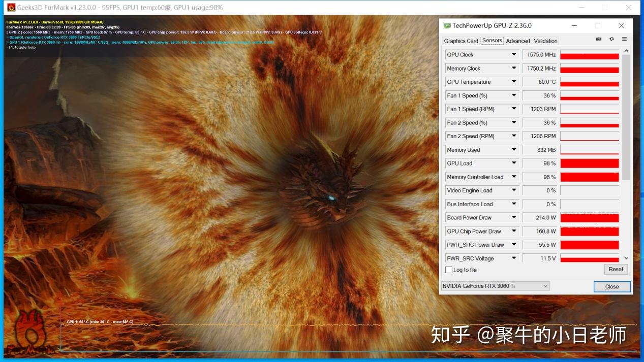
Task: Click the Board Power Draw history graph
Action: (590, 217)
